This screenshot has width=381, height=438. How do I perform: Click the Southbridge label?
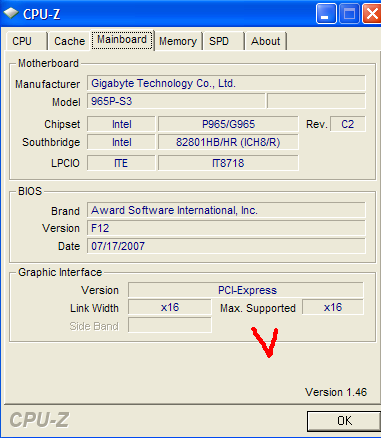coord(51,142)
